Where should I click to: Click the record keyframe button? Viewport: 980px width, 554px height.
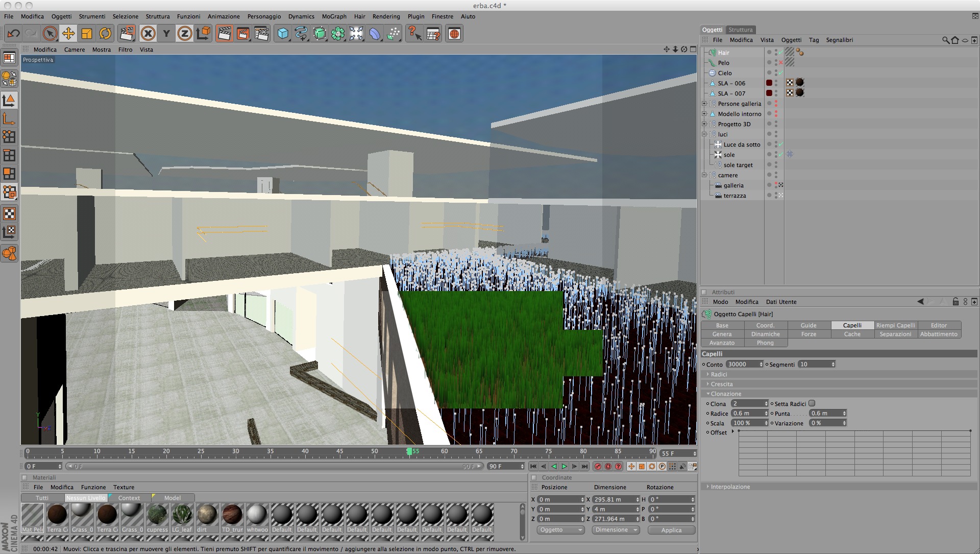click(598, 466)
